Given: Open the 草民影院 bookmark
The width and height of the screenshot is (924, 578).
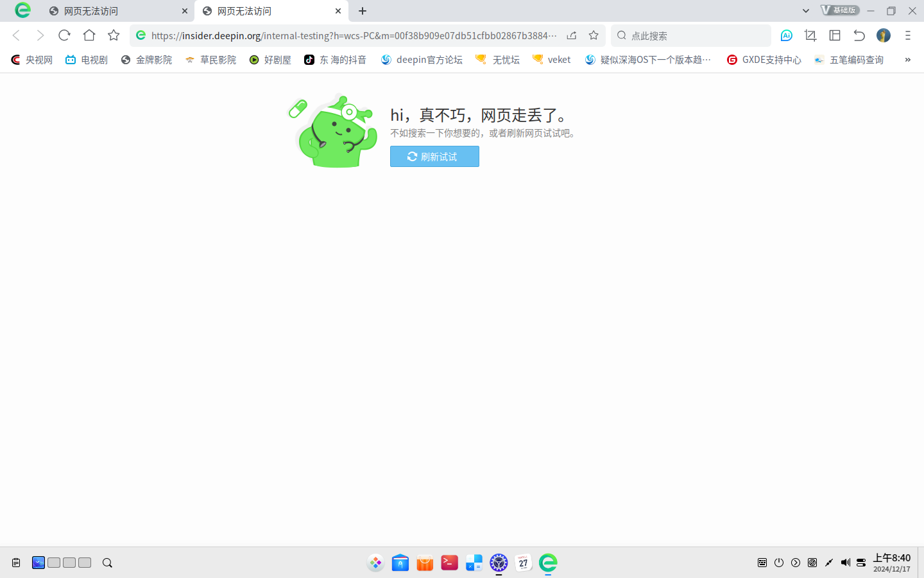Looking at the screenshot, I should click(210, 60).
